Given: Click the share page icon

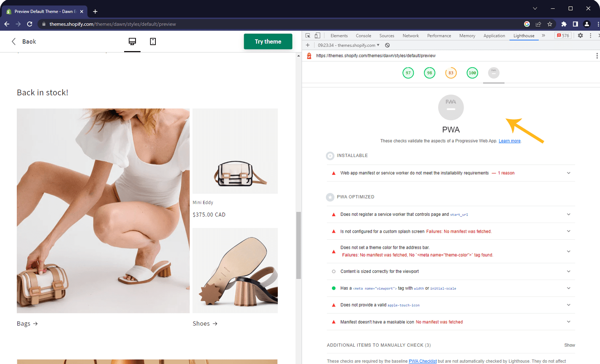Looking at the screenshot, I should point(538,24).
